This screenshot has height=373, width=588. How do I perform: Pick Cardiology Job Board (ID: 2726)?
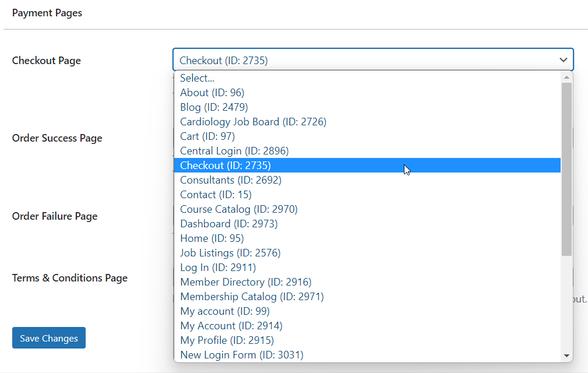click(x=367, y=122)
